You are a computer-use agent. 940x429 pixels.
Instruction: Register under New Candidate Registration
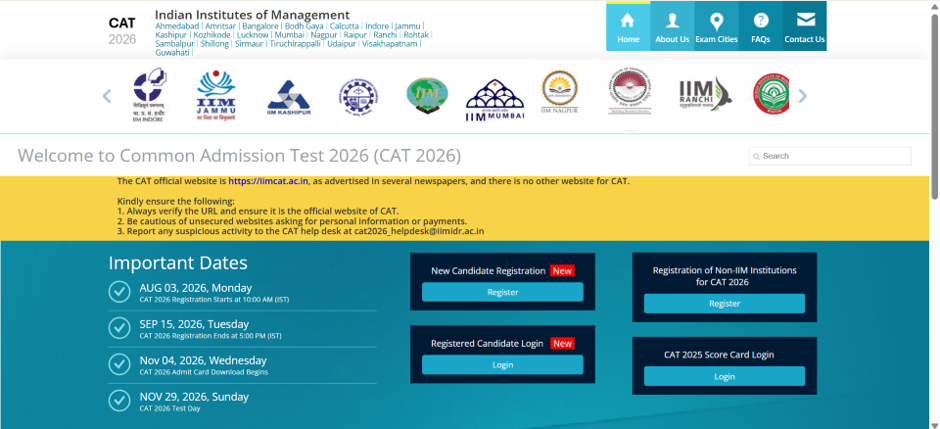click(502, 292)
